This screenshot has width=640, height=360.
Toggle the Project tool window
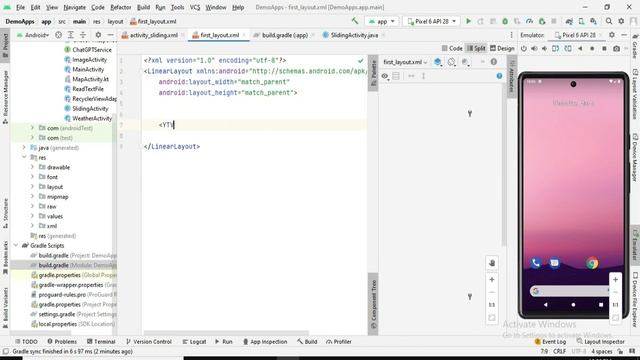tap(5, 45)
